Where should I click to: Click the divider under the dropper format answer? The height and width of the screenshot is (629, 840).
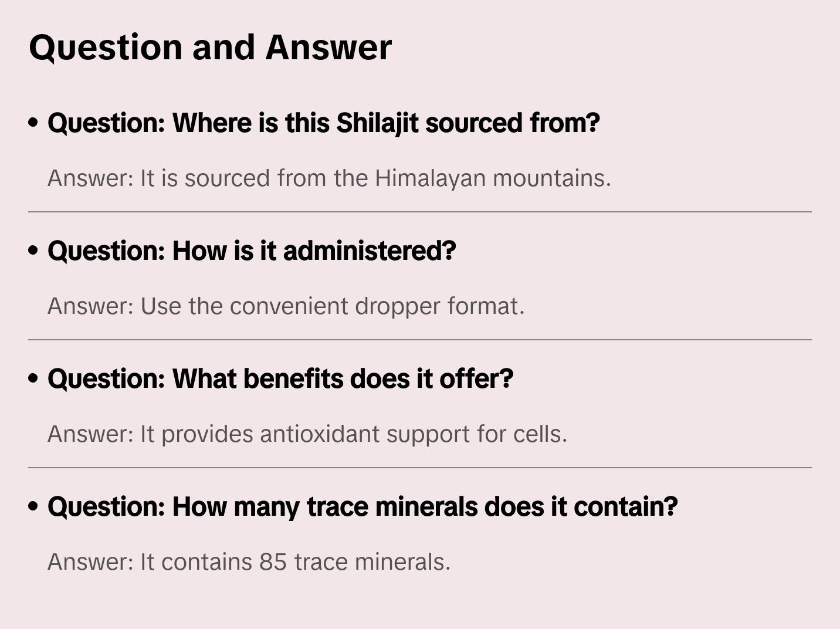420,340
